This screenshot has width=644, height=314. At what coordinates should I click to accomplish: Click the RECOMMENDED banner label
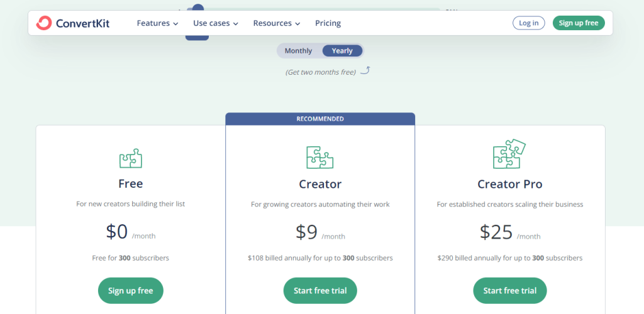pyautogui.click(x=320, y=119)
